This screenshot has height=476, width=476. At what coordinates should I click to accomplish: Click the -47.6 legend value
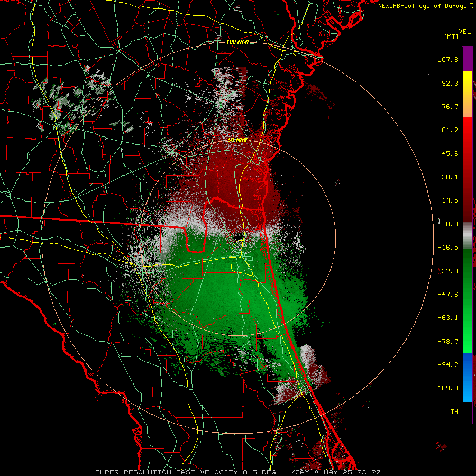click(x=448, y=295)
